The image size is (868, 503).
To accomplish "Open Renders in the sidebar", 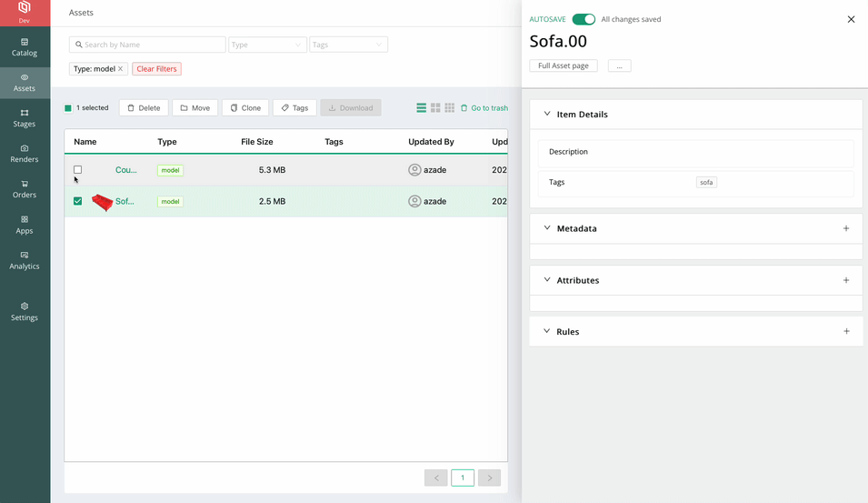I will (25, 153).
